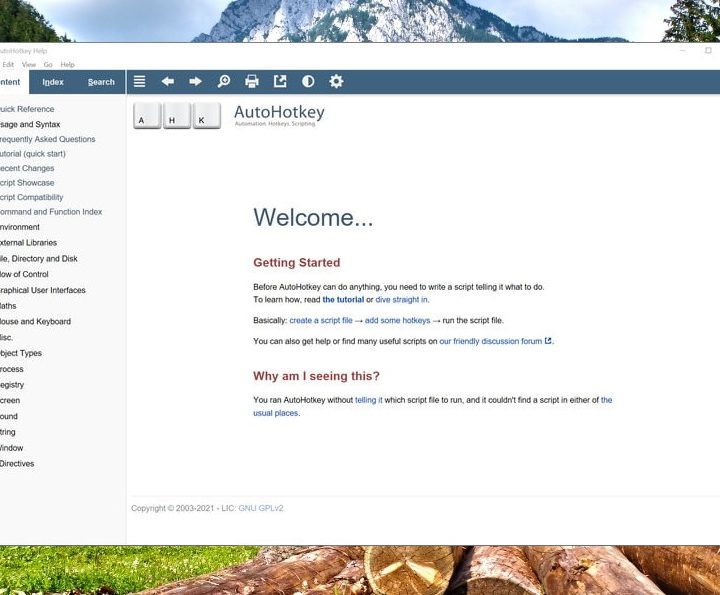Open Quick Reference in the sidebar
This screenshot has width=720, height=595.
(27, 109)
